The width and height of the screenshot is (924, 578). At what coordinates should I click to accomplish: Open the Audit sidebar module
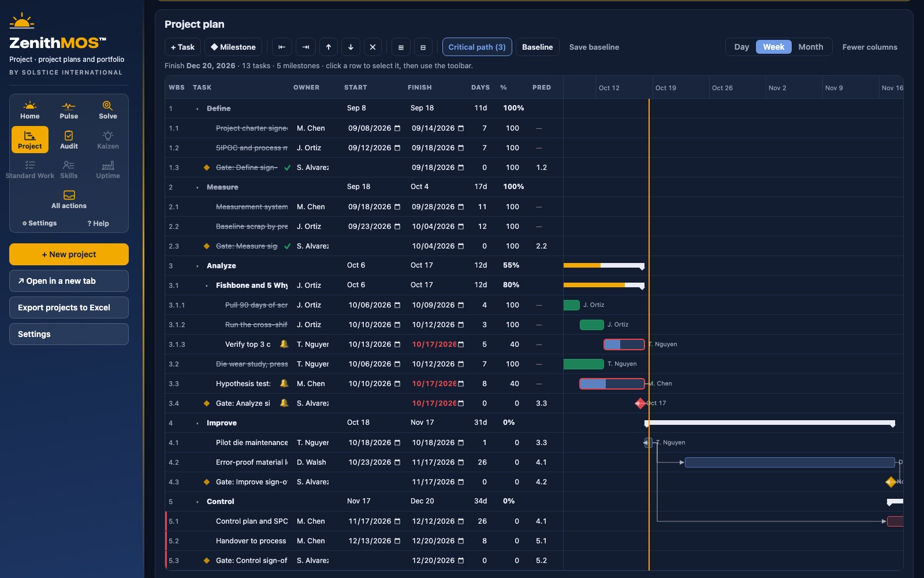click(69, 140)
